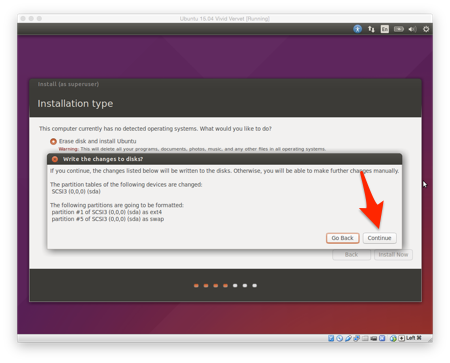This screenshot has width=450, height=363.
Task: Click the VirtualBox mouse integration globe icon
Action: 393,338
